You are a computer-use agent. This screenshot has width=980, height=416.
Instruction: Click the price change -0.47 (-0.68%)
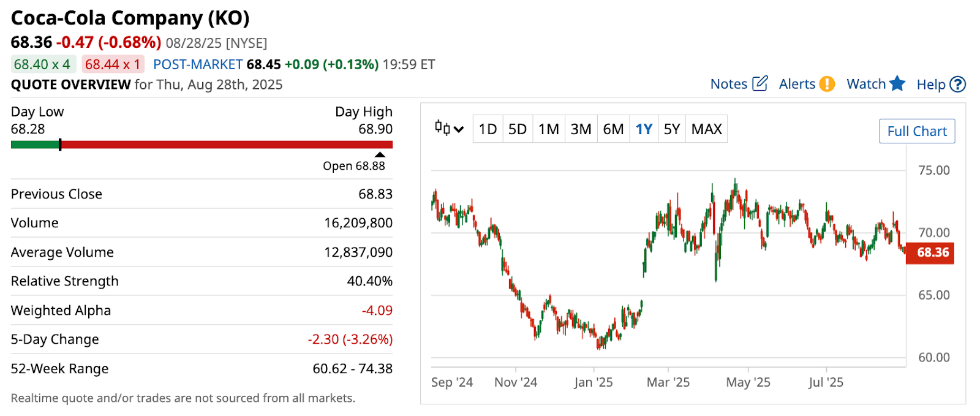click(108, 42)
